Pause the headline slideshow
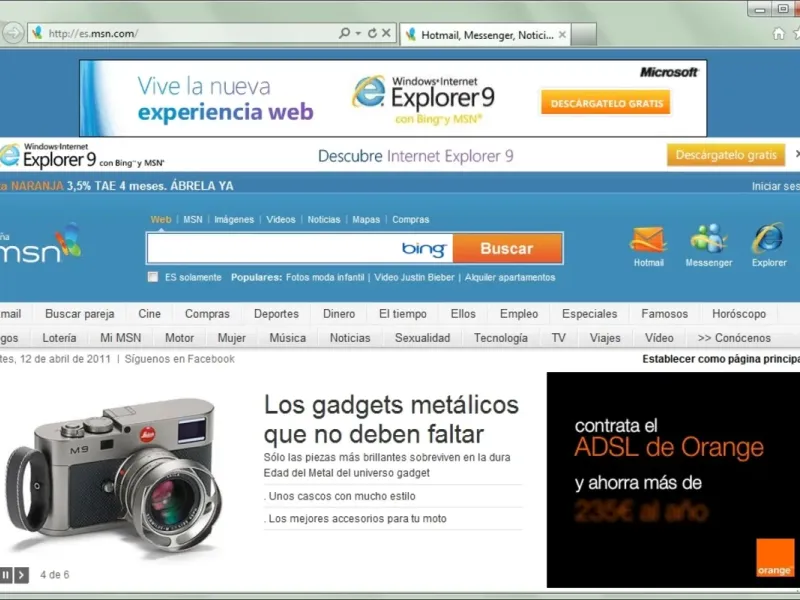This screenshot has height=600, width=800. click(x=6, y=575)
